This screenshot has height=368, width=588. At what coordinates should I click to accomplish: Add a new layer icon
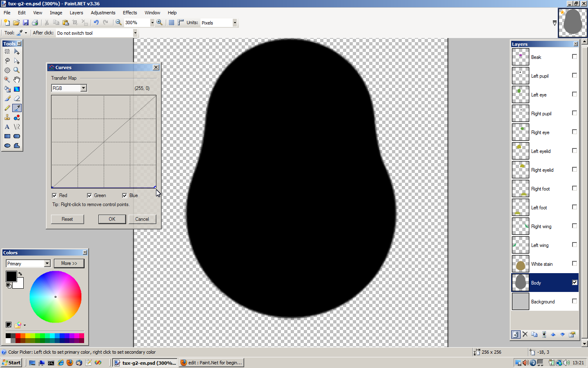tap(516, 334)
